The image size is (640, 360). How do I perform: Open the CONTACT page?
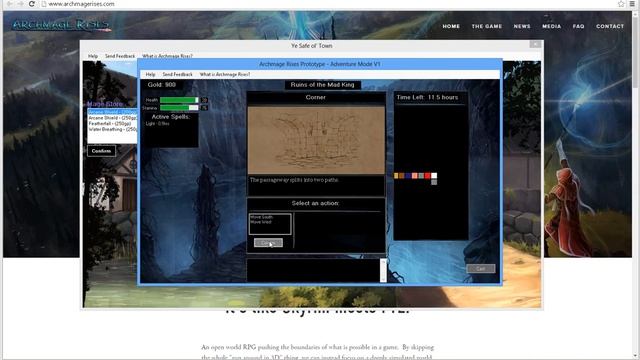610,26
